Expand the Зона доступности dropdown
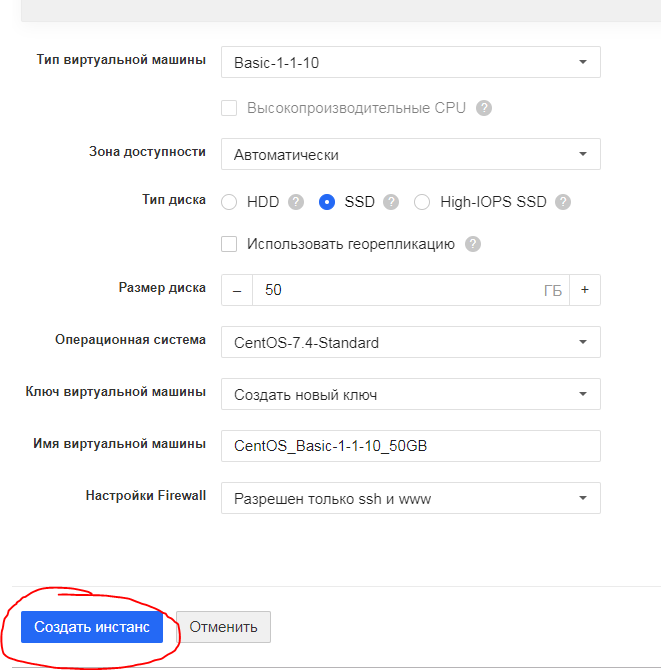Image resolution: width=661 pixels, height=670 pixels. click(x=410, y=154)
